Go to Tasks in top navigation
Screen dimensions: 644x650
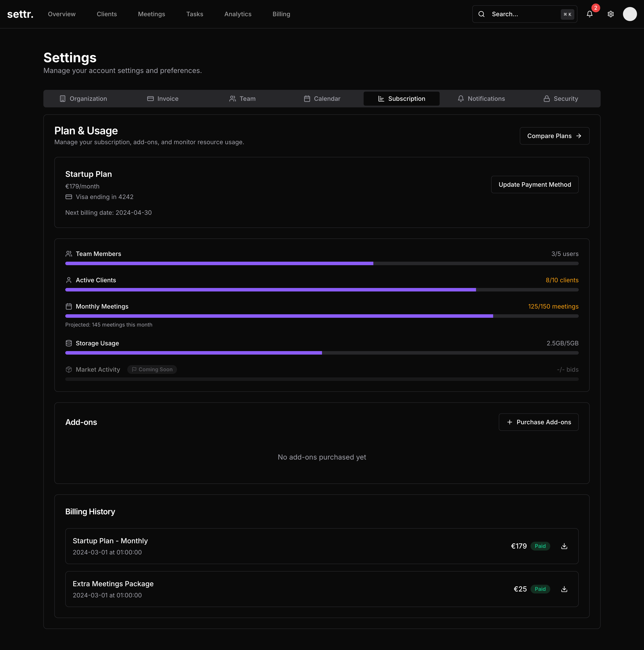(x=194, y=14)
